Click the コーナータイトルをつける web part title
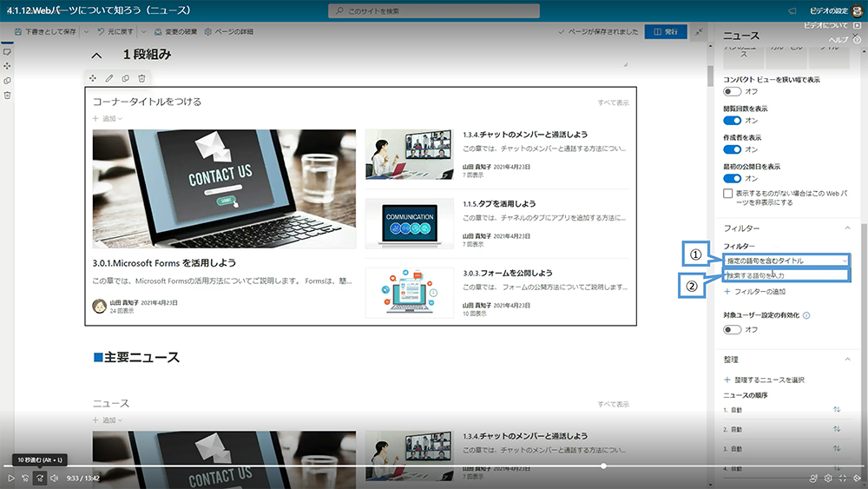 [x=148, y=102]
